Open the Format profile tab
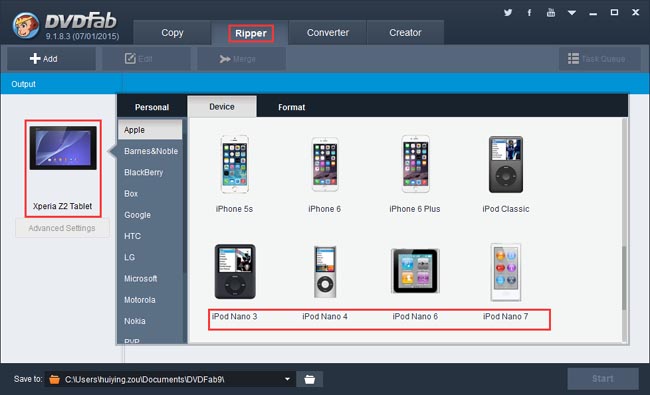650x395 pixels. tap(291, 107)
